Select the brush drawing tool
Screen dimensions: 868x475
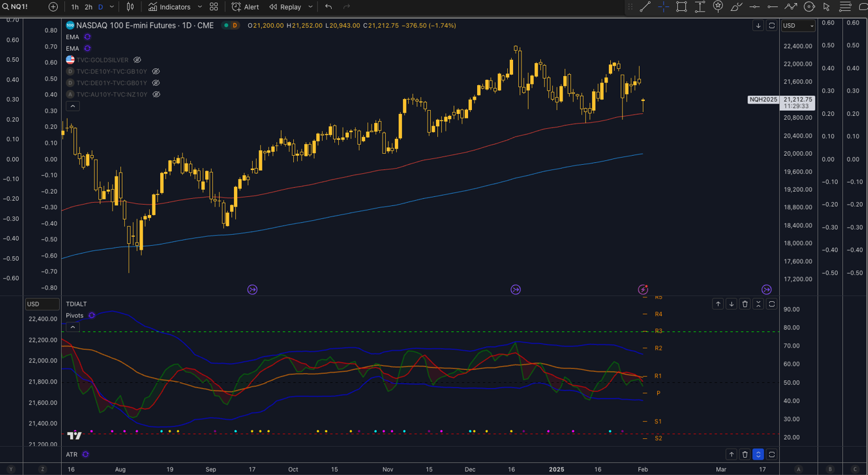tap(737, 7)
